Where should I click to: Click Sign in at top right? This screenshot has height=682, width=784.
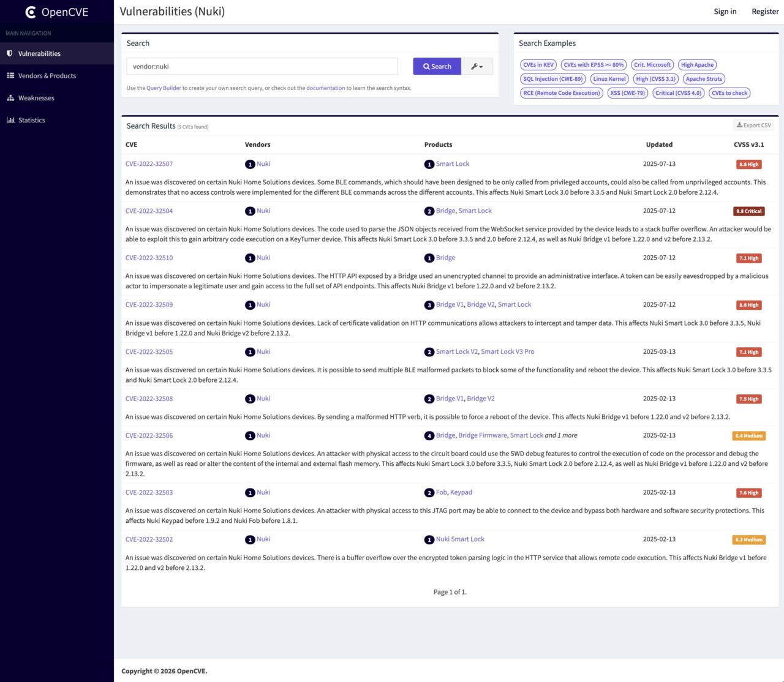(x=725, y=12)
